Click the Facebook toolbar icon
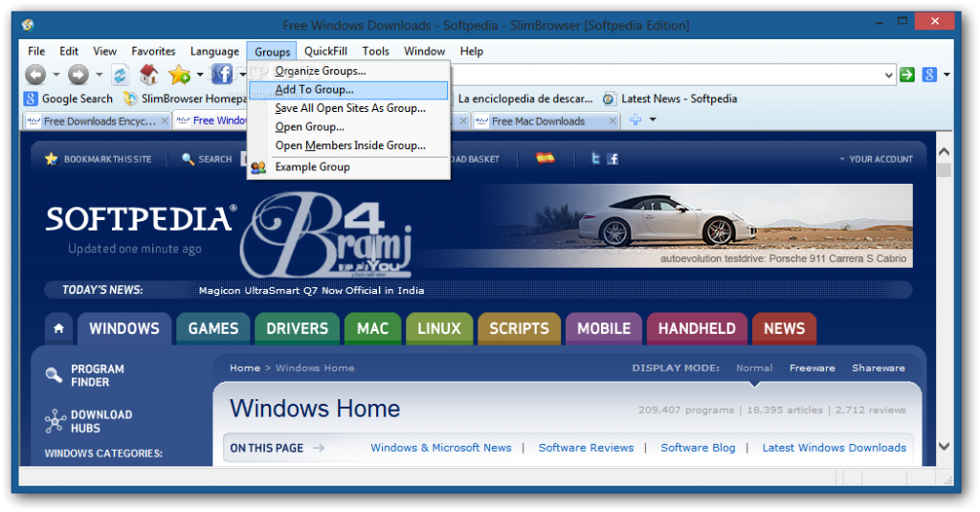 222,75
